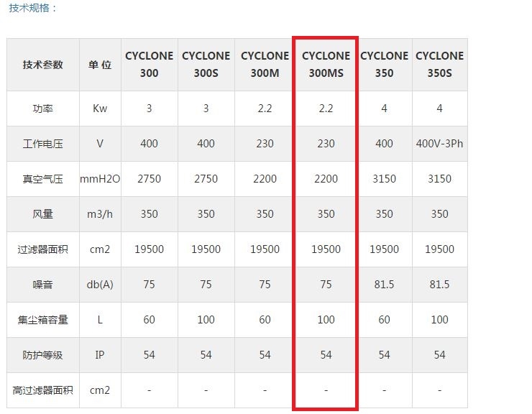
Task: Click the 350 airflow for CYCLONE 300MS
Action: pos(326,214)
